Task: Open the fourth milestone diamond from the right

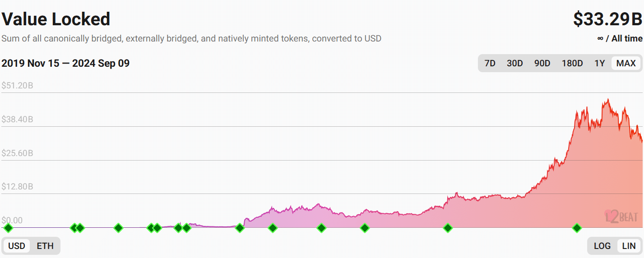Action: tap(321, 228)
